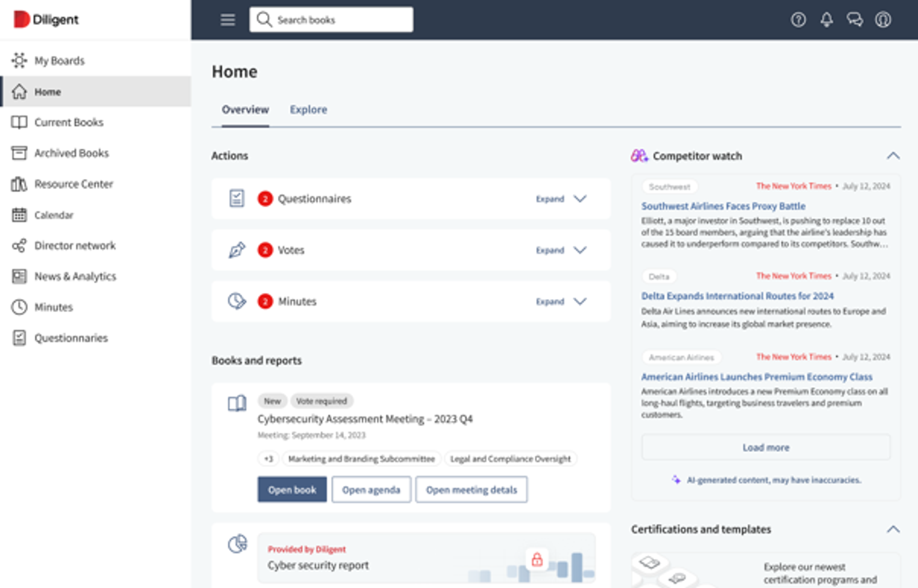Click the Diligent logo
Screen dimensions: 918x588
coord(46,19)
